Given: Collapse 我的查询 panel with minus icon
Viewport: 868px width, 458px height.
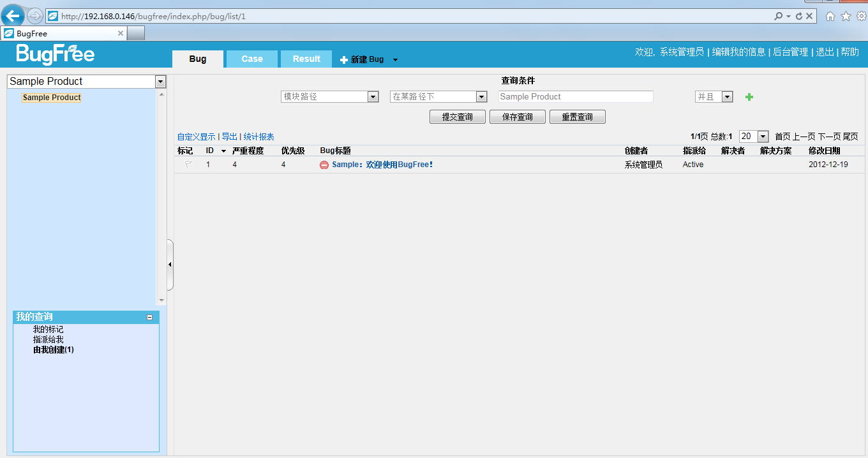Looking at the screenshot, I should 150,317.
